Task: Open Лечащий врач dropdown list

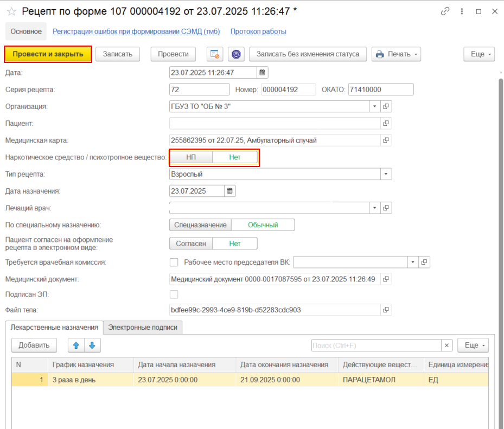Action: 375,208
